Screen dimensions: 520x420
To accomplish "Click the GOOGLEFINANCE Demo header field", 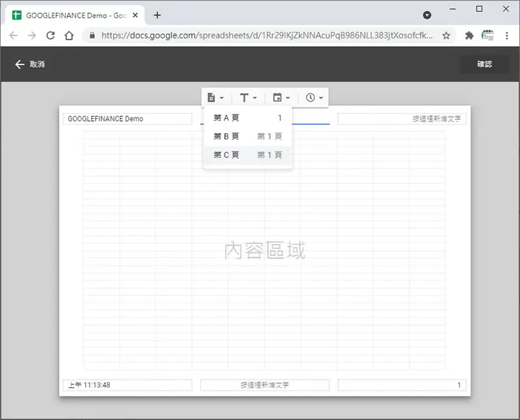I will 127,119.
